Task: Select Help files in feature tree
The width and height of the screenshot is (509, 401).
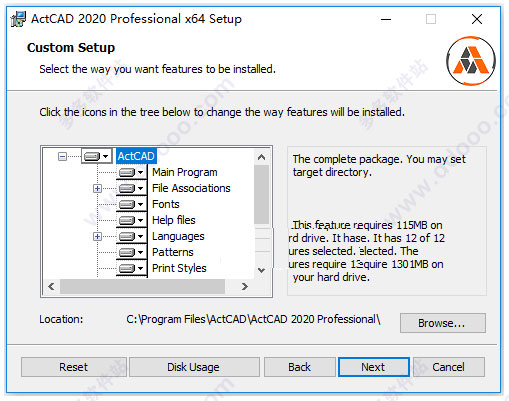Action: click(x=174, y=220)
